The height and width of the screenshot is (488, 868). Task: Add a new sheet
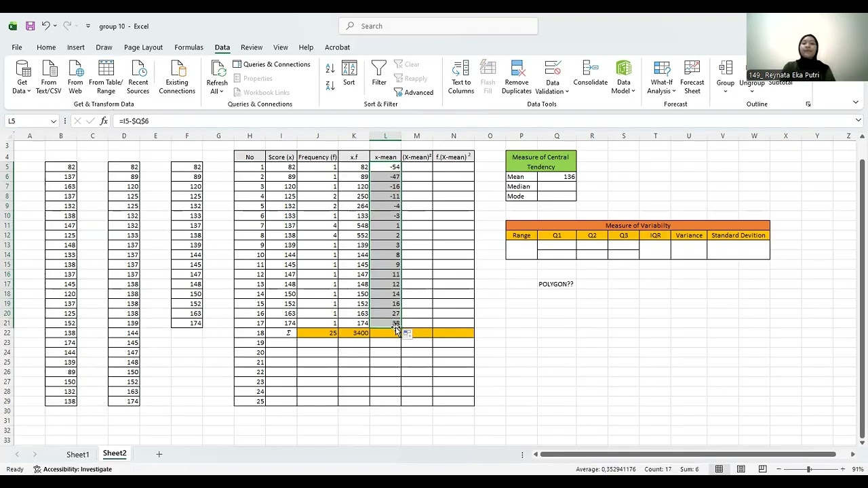159,454
